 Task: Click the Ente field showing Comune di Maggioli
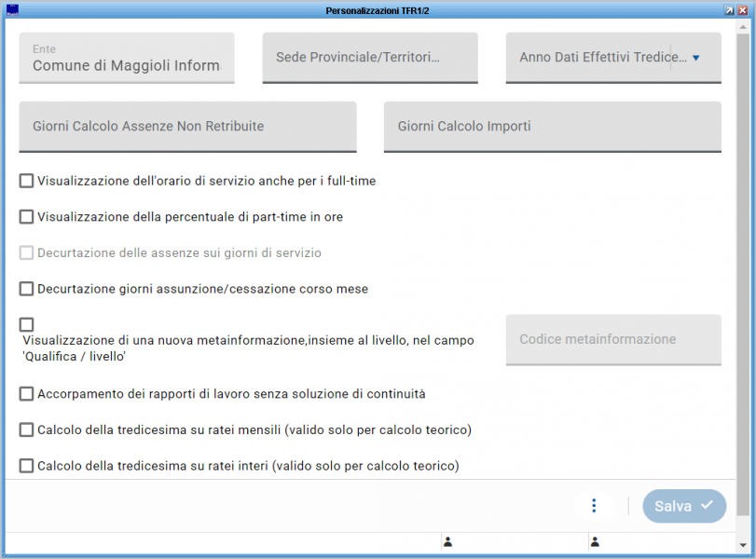[127, 58]
